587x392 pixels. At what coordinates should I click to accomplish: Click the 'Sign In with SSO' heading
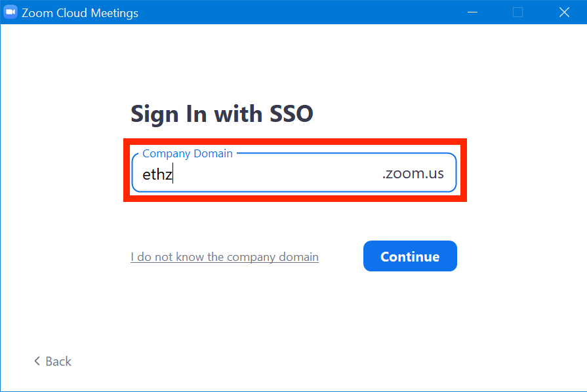pyautogui.click(x=222, y=114)
